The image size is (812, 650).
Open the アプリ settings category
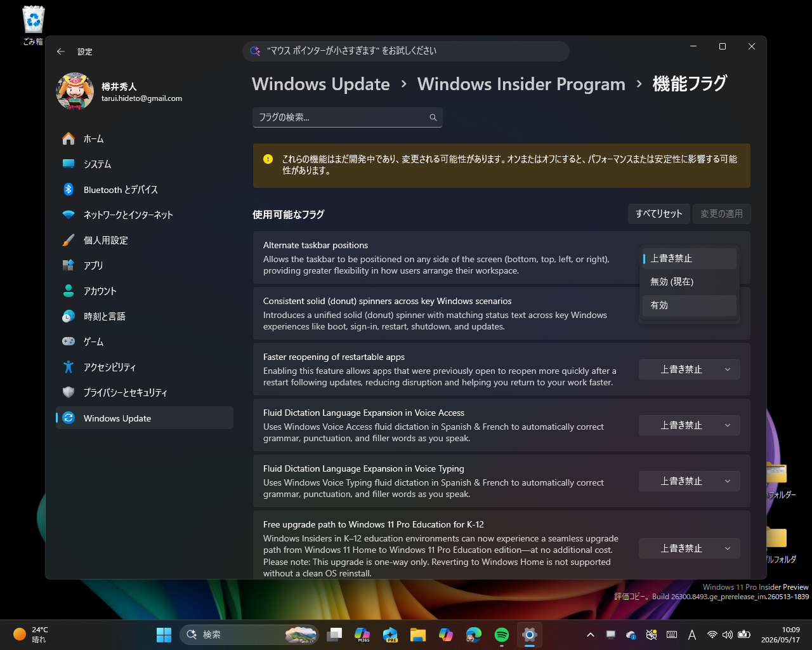coord(145,265)
